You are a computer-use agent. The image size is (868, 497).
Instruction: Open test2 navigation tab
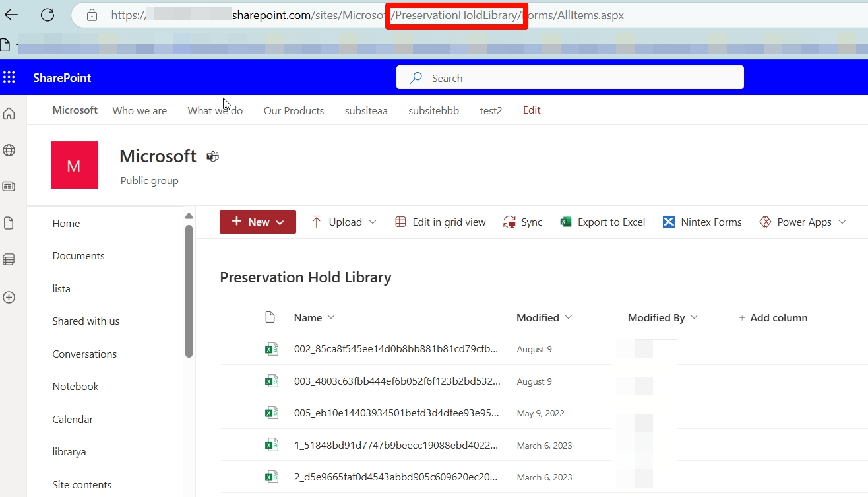[x=491, y=110]
